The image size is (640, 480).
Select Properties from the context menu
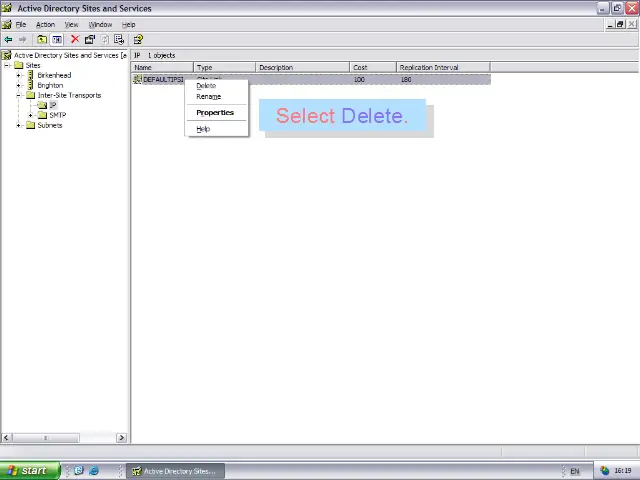(216, 113)
